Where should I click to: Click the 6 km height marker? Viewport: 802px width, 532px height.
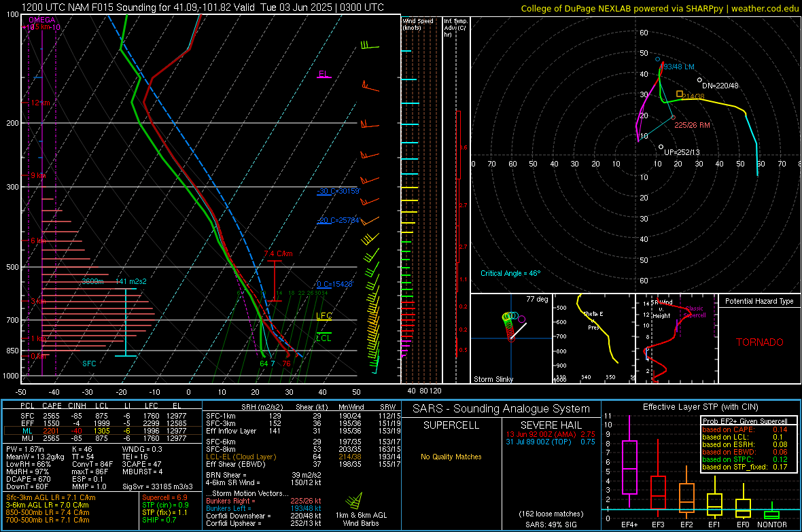click(x=39, y=241)
